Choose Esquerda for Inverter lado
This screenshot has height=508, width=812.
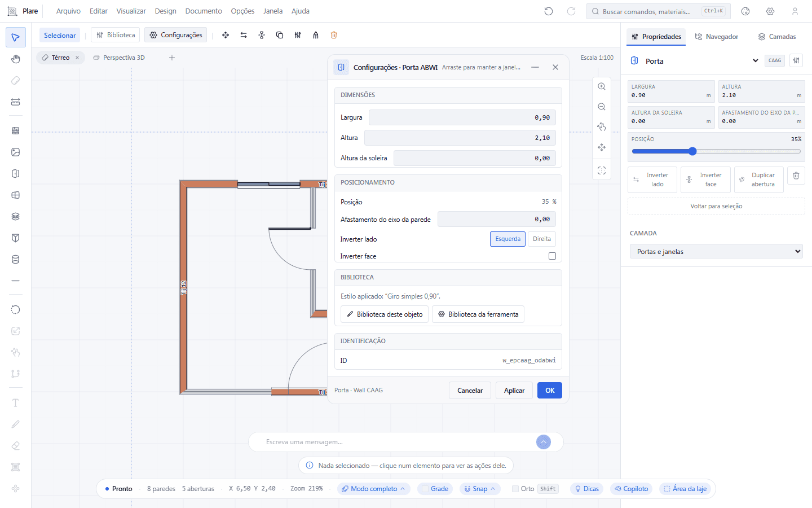pyautogui.click(x=508, y=239)
